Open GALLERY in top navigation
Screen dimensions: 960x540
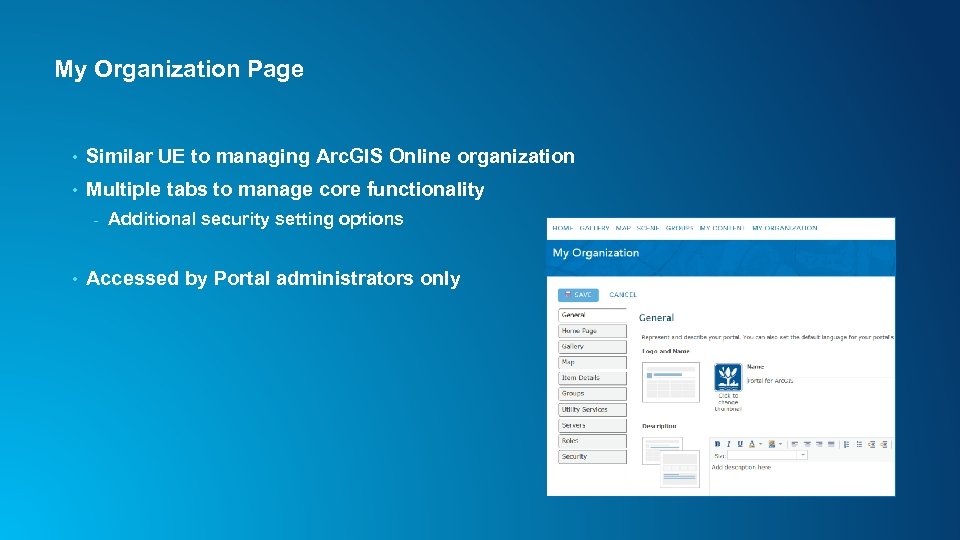(594, 228)
